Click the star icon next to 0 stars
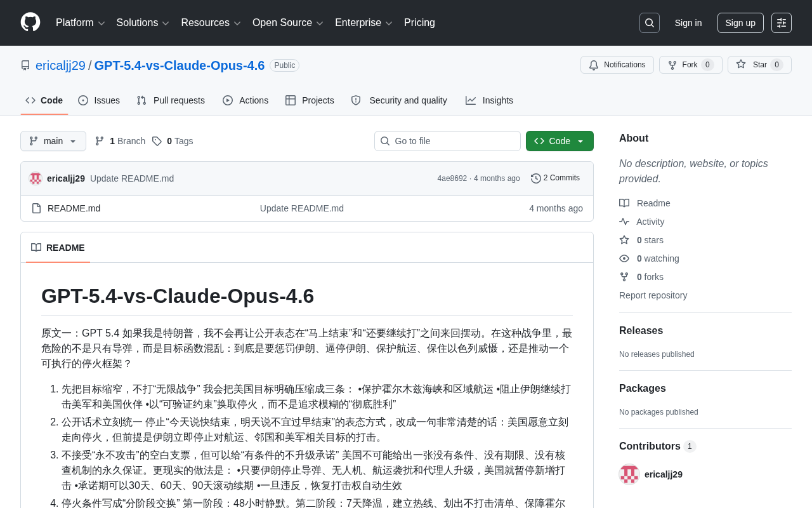This screenshot has width=812, height=508. point(624,240)
